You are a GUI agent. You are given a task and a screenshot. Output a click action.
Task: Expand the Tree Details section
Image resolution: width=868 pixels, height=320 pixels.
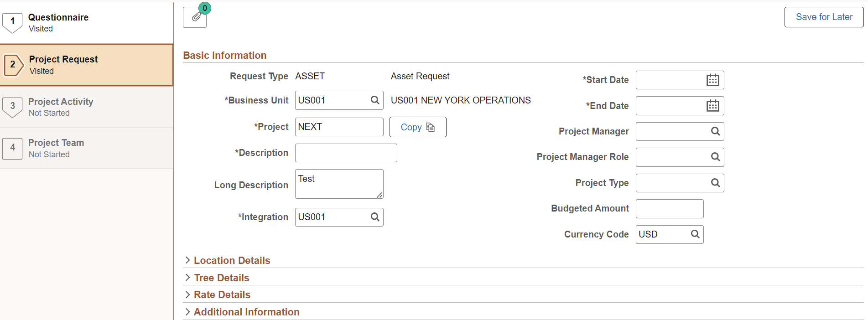coord(221,277)
